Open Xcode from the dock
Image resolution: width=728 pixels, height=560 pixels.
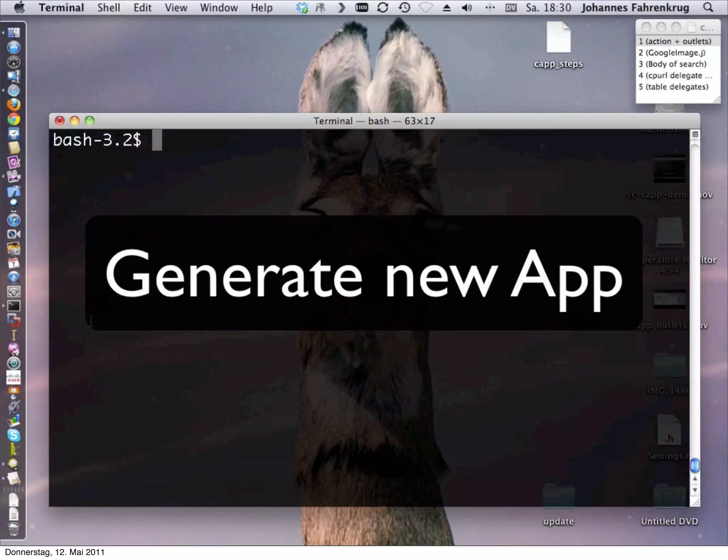[14, 191]
